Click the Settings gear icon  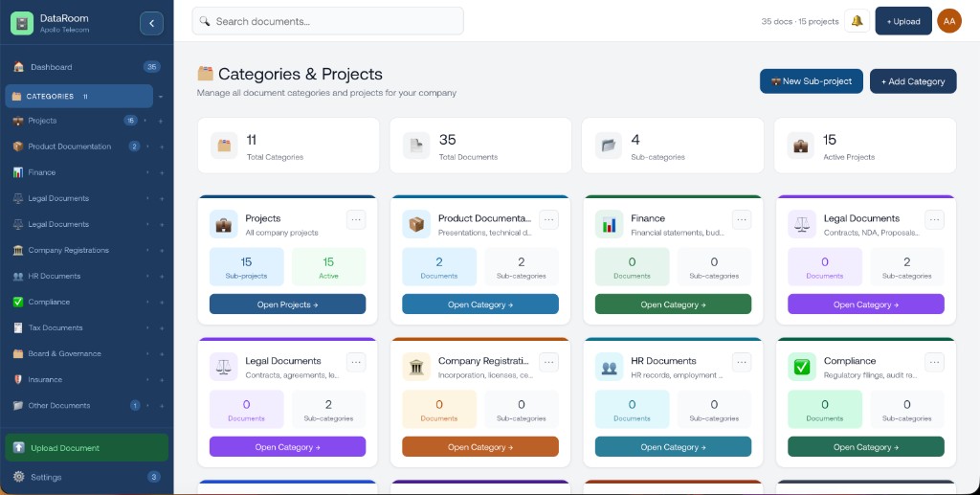point(19,477)
